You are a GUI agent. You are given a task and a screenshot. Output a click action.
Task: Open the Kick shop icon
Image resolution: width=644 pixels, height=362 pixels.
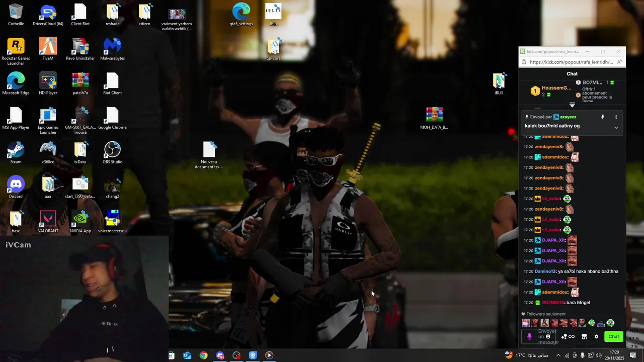(584, 337)
